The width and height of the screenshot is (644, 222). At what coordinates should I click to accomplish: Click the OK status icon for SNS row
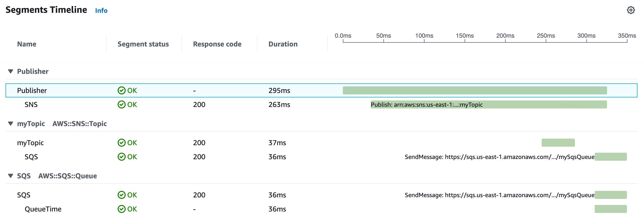(x=122, y=104)
